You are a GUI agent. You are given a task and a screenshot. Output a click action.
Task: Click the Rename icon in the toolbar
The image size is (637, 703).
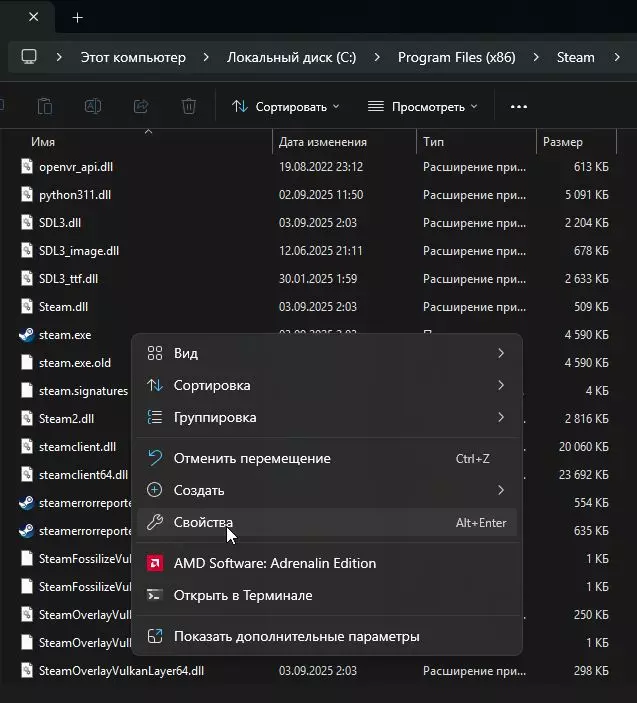tap(92, 106)
